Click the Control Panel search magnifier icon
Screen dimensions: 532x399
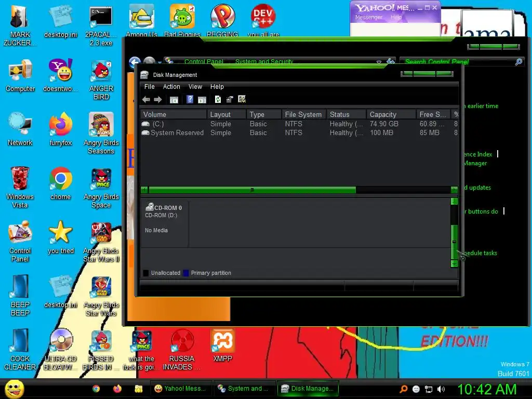[x=519, y=61]
